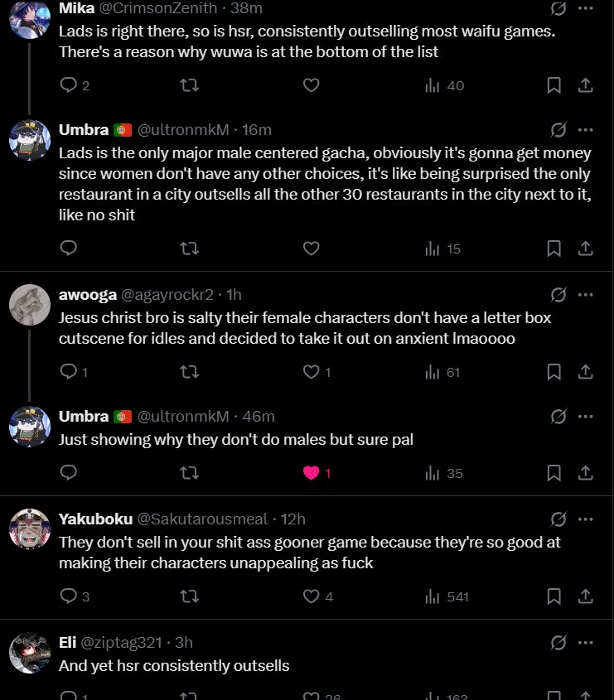Open three-dot menu on awooga's tweet

tap(585, 294)
